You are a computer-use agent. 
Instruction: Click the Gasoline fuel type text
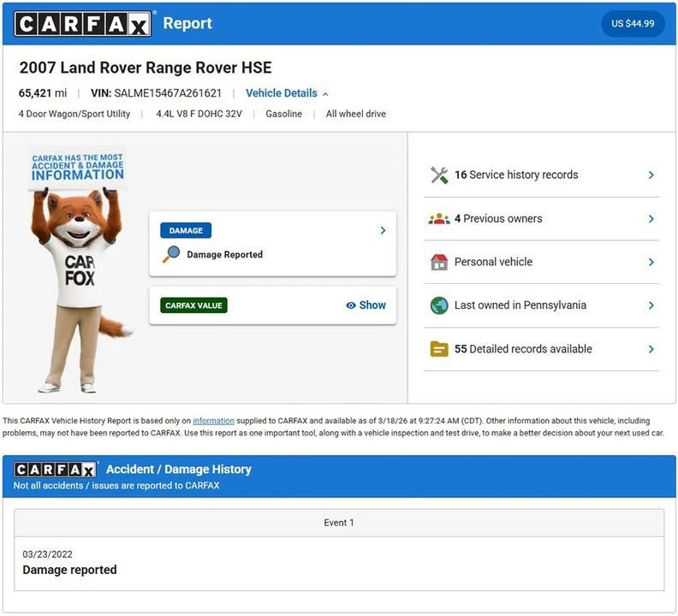283,114
